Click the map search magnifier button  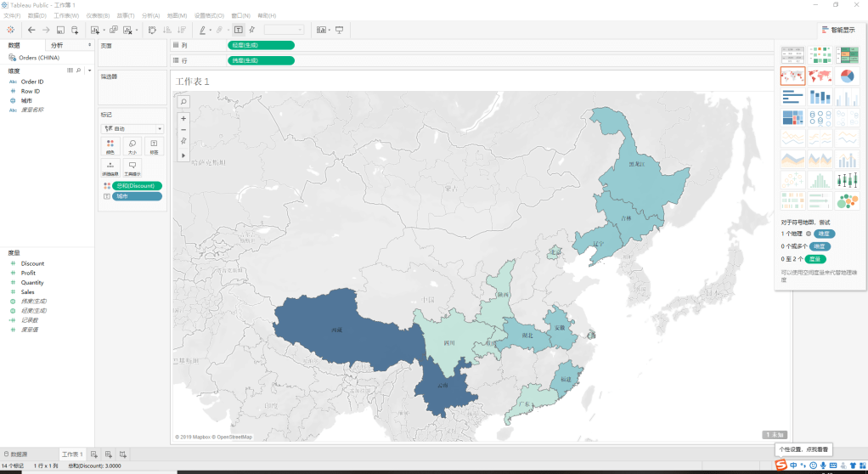click(x=183, y=102)
